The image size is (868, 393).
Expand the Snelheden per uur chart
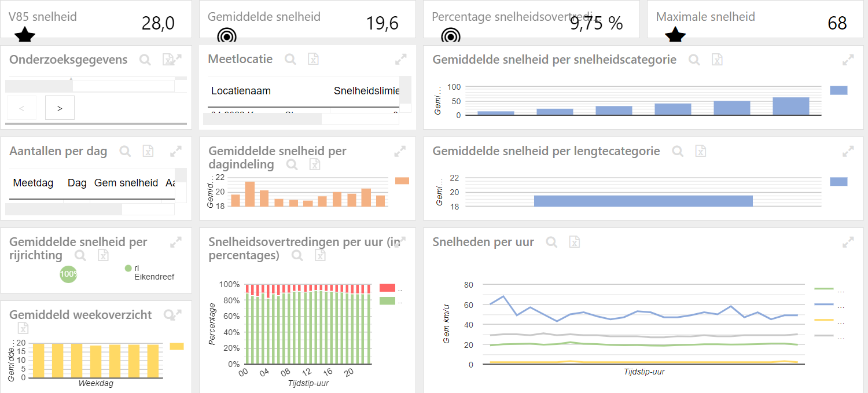tap(848, 242)
